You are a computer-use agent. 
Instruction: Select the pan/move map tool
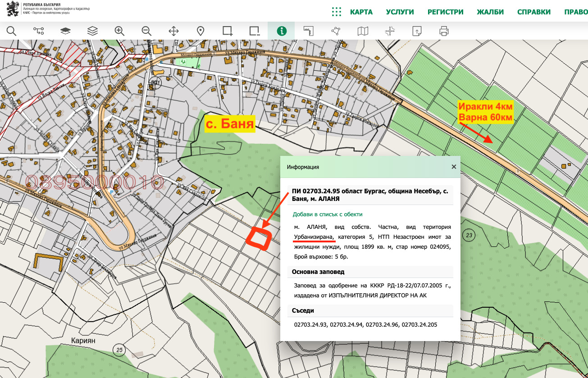[173, 31]
